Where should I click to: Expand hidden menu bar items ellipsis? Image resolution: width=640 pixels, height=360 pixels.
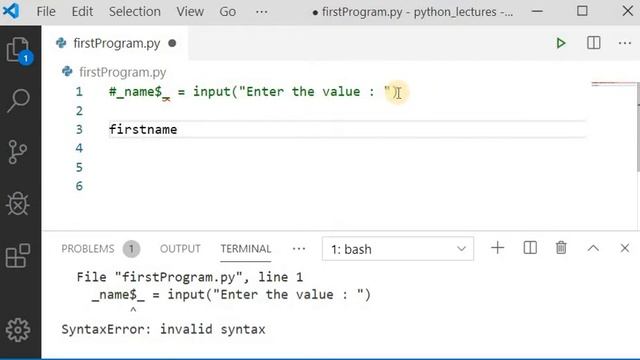(x=262, y=11)
